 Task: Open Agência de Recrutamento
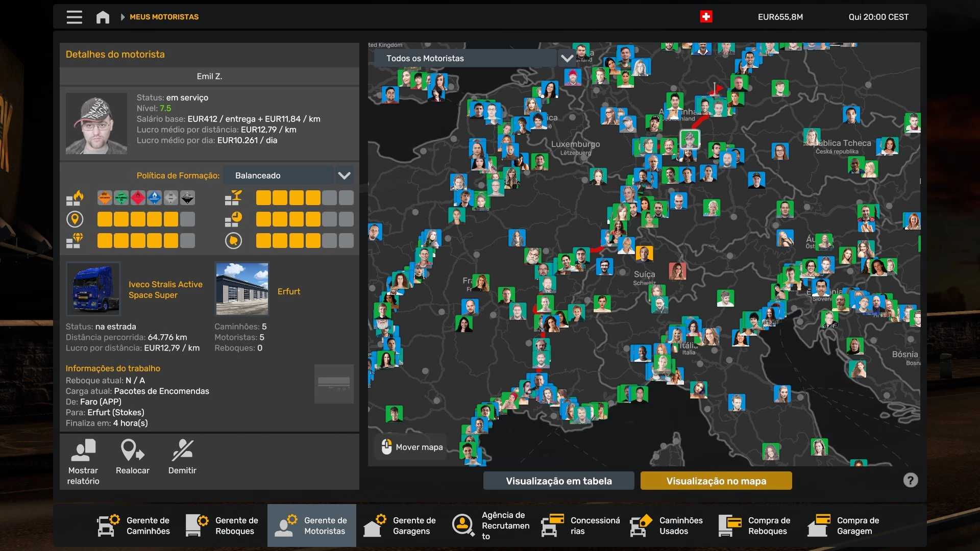click(491, 525)
